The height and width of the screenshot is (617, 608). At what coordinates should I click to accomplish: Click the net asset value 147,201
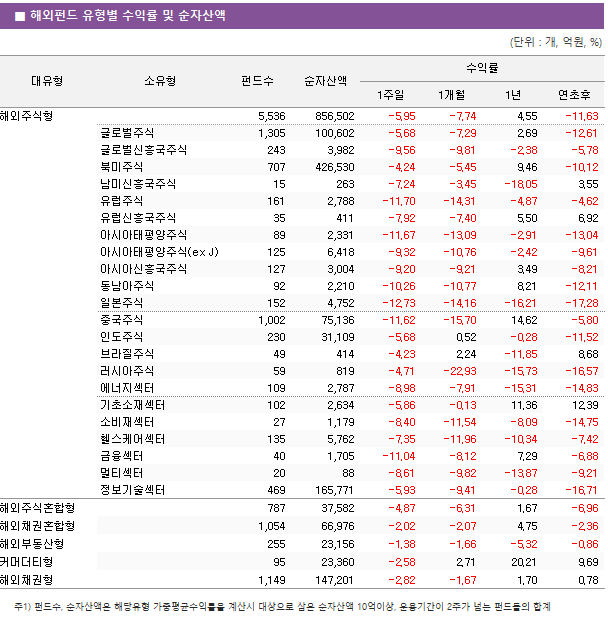click(334, 580)
